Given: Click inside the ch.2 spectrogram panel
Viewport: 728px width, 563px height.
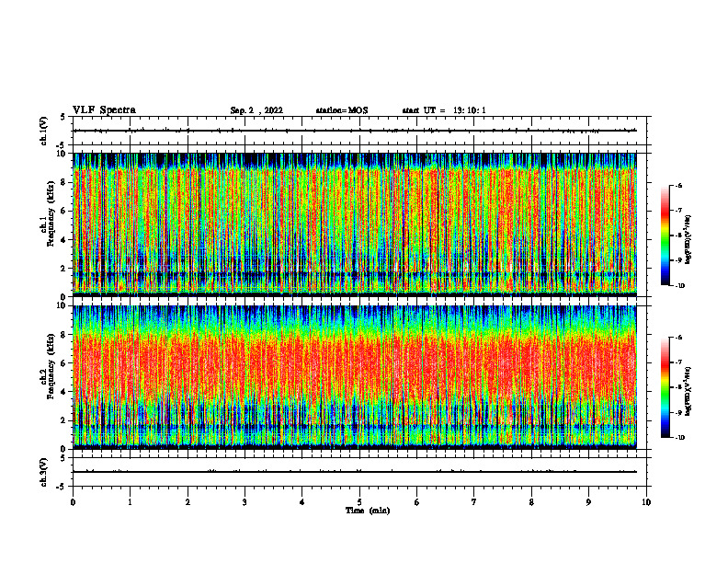Looking at the screenshot, I should pos(355,377).
